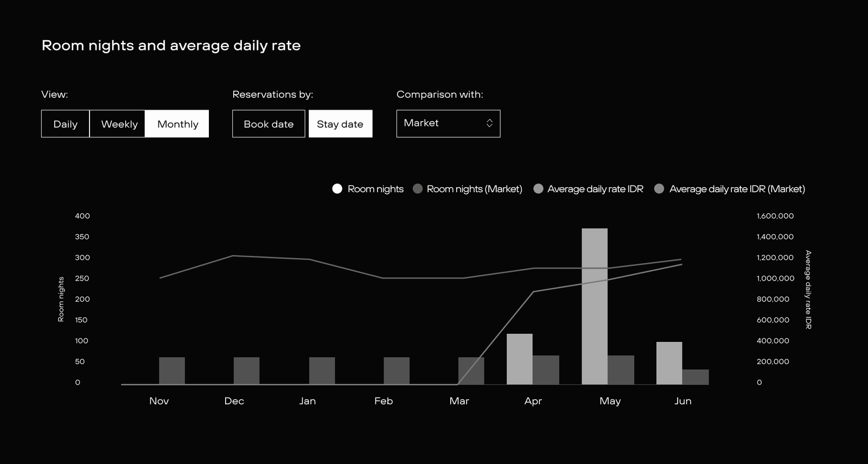This screenshot has width=868, height=464.
Task: Click the Average daily rate IDR legend label
Action: 595,189
